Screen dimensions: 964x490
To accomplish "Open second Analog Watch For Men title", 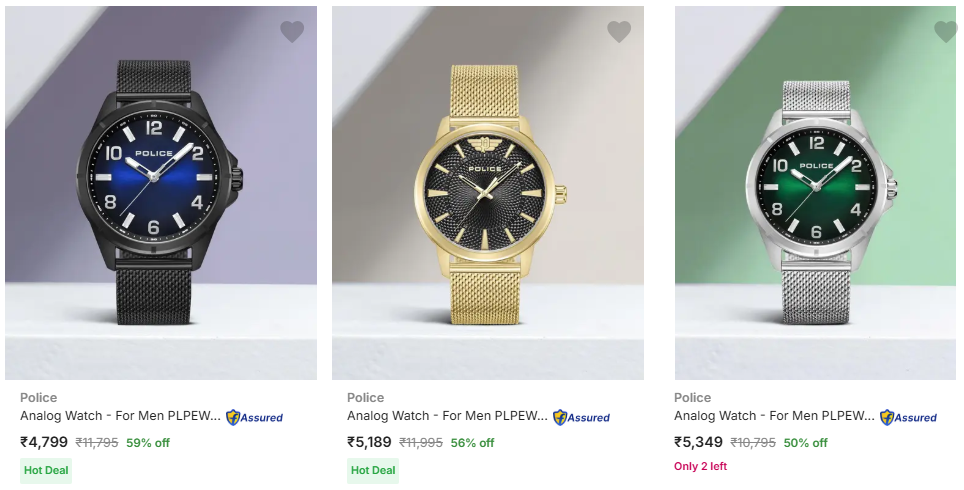I will pos(447,416).
